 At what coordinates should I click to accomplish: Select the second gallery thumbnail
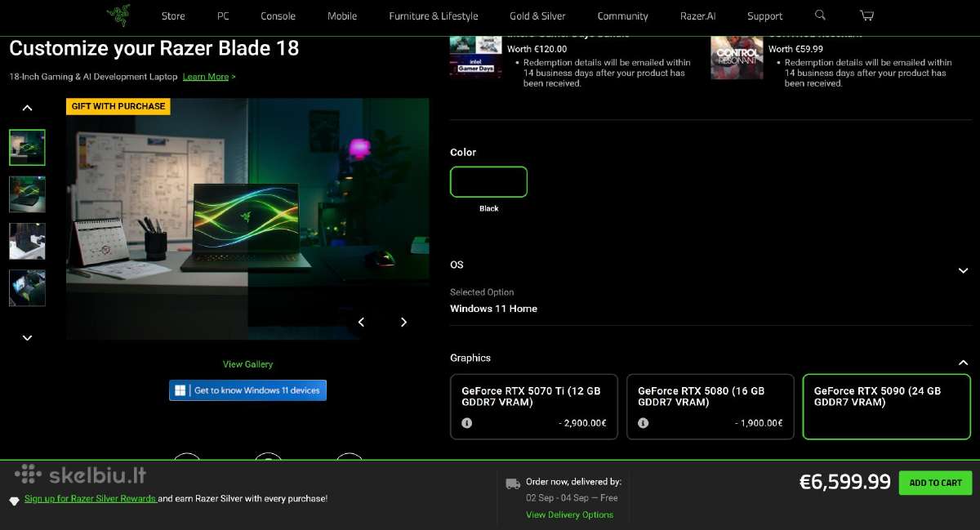[27, 194]
